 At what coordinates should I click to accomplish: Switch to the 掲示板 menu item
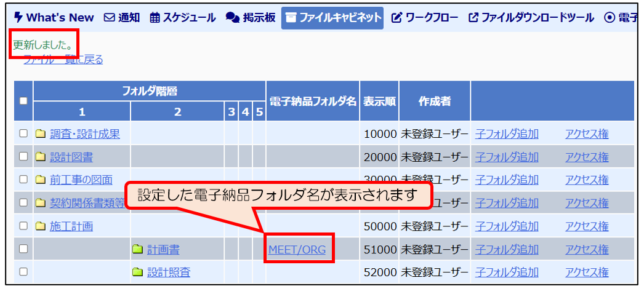pos(259,18)
